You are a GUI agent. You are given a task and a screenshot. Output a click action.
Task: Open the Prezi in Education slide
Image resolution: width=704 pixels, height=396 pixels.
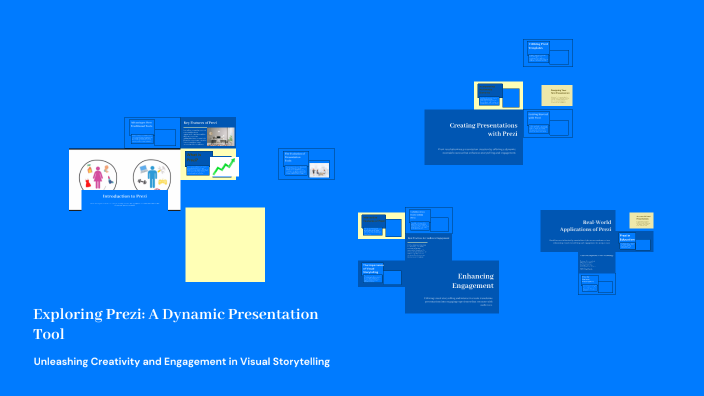click(634, 241)
